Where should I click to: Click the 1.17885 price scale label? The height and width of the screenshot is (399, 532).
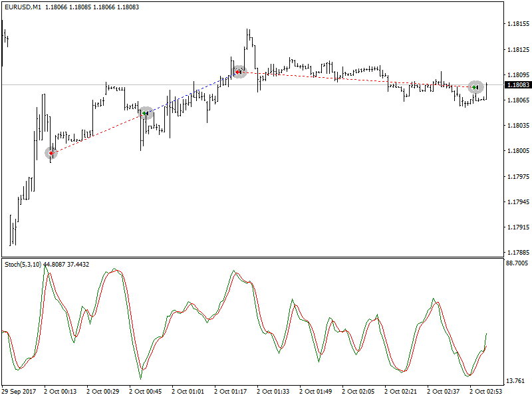pyautogui.click(x=517, y=253)
